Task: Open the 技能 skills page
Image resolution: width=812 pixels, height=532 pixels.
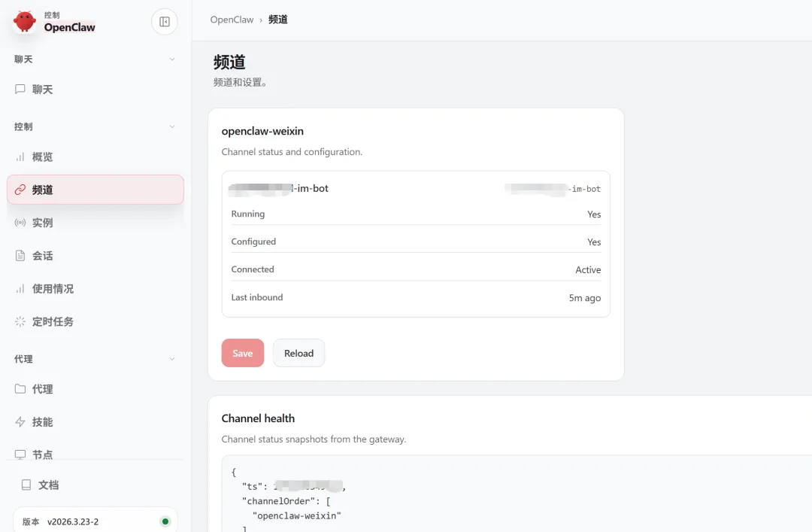Action: [x=95, y=422]
